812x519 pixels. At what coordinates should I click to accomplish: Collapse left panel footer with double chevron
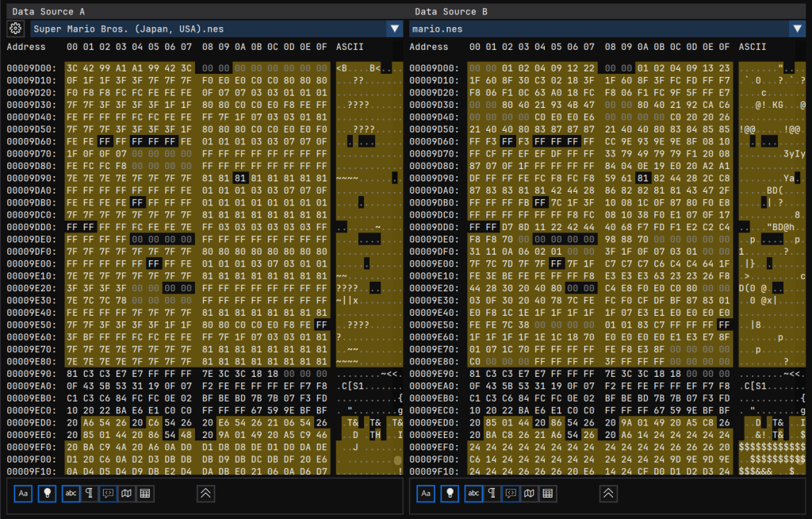pyautogui.click(x=205, y=493)
